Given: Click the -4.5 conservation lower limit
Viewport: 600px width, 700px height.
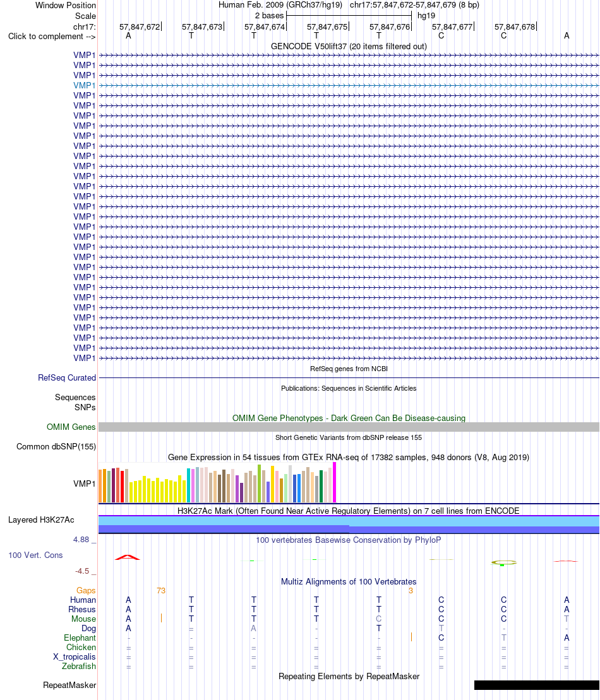Looking at the screenshot, I should coord(82,571).
